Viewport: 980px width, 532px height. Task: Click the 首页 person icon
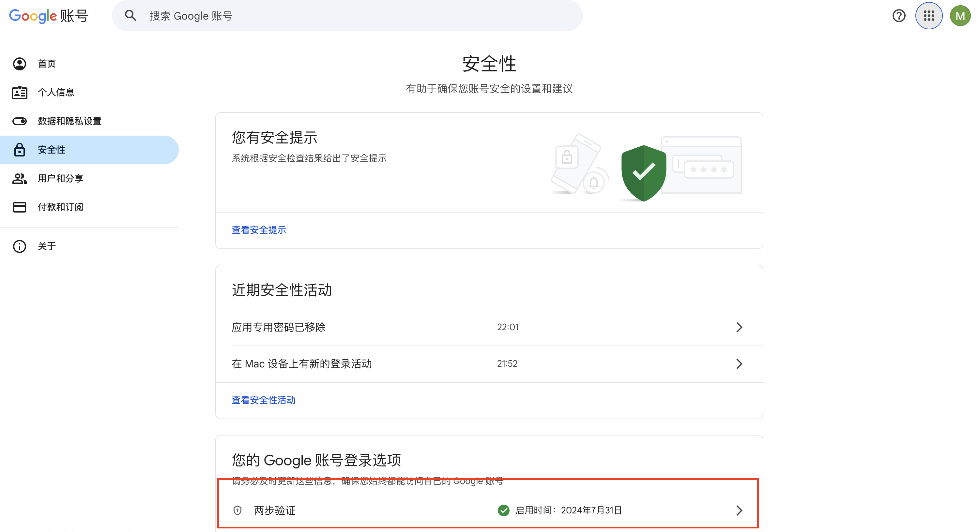tap(19, 64)
